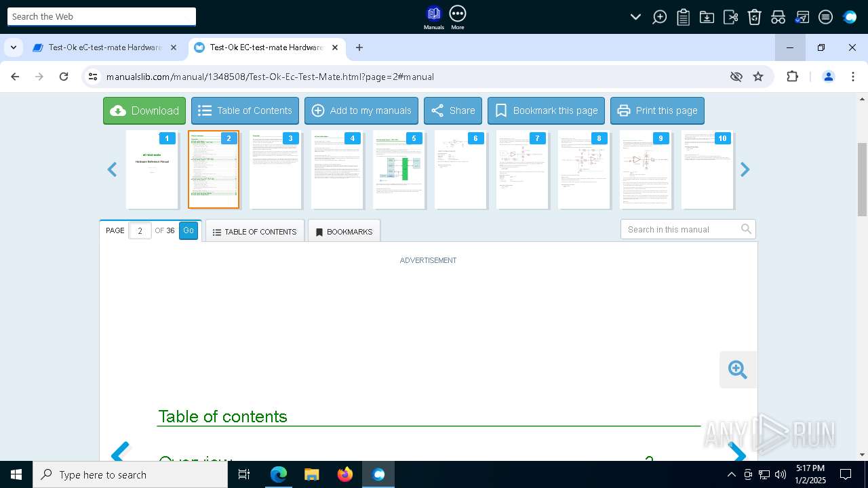Open the Windows Start menu
868x488 pixels.
tap(16, 474)
